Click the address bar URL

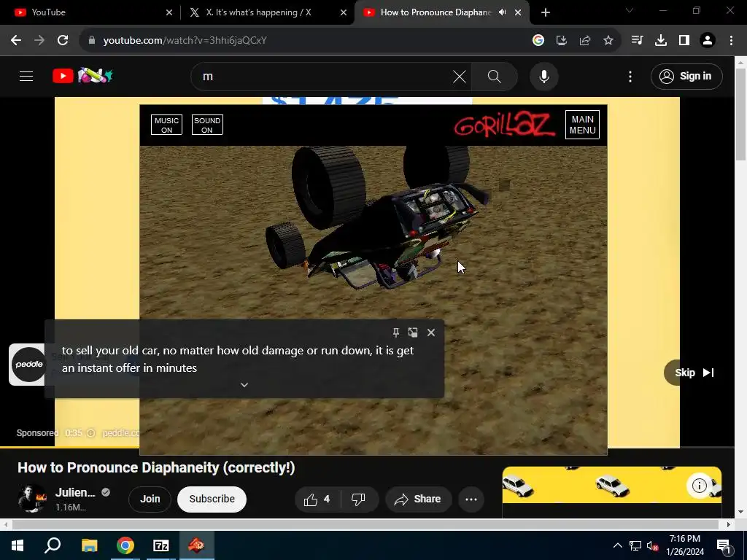[185, 41]
